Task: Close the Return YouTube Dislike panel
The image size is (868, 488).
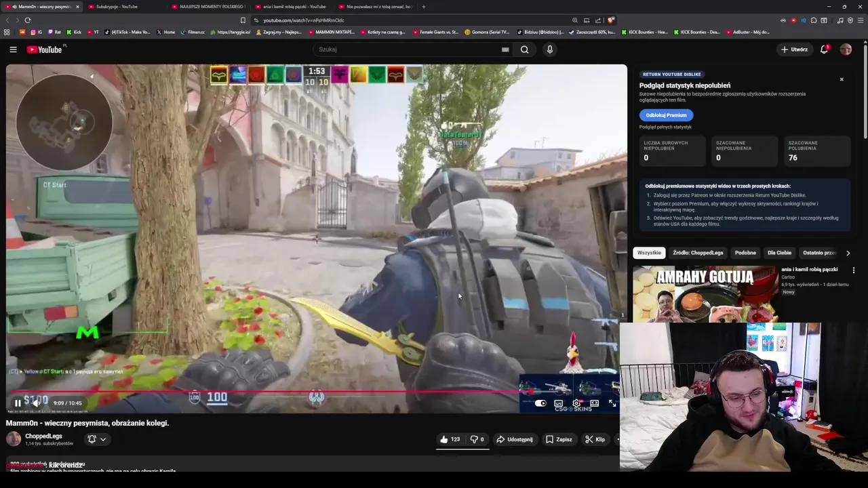Action: pos(842,79)
